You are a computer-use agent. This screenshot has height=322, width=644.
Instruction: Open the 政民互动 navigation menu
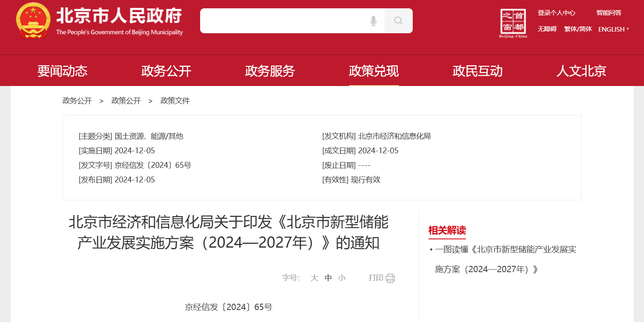tap(477, 71)
